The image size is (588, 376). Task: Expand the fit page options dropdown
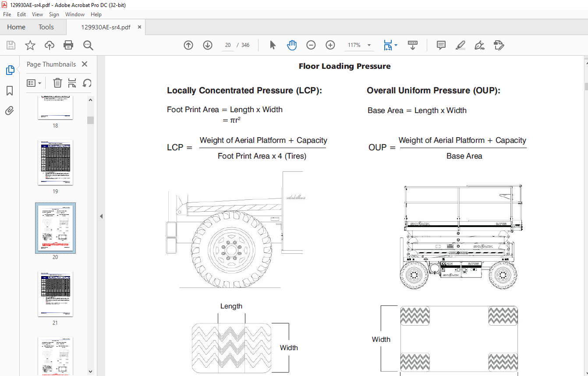(x=396, y=45)
